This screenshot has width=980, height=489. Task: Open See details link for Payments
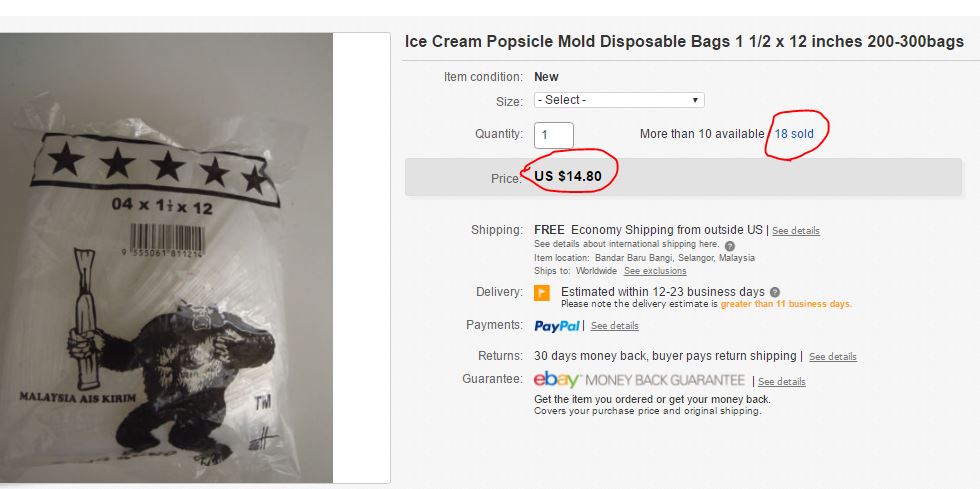point(614,326)
